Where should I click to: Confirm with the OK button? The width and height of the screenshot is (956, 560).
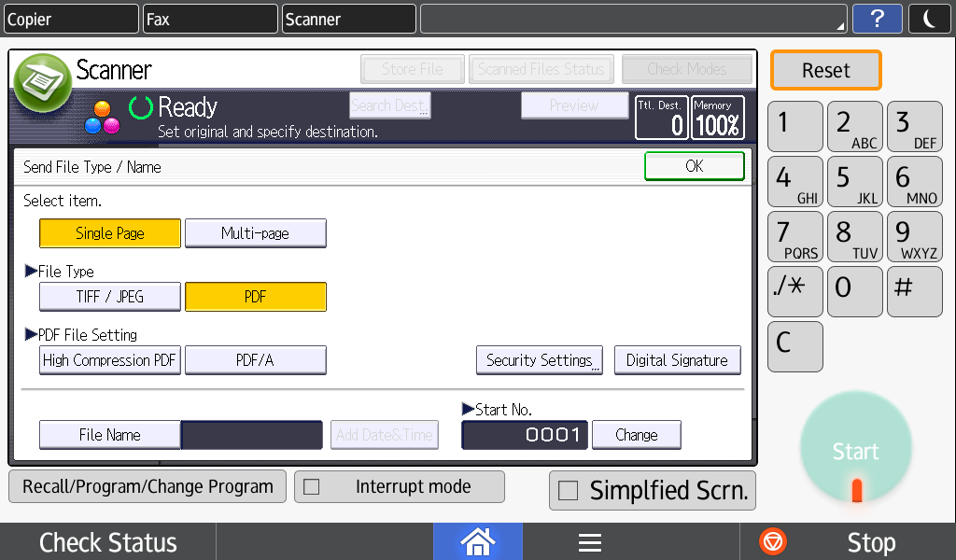694,166
